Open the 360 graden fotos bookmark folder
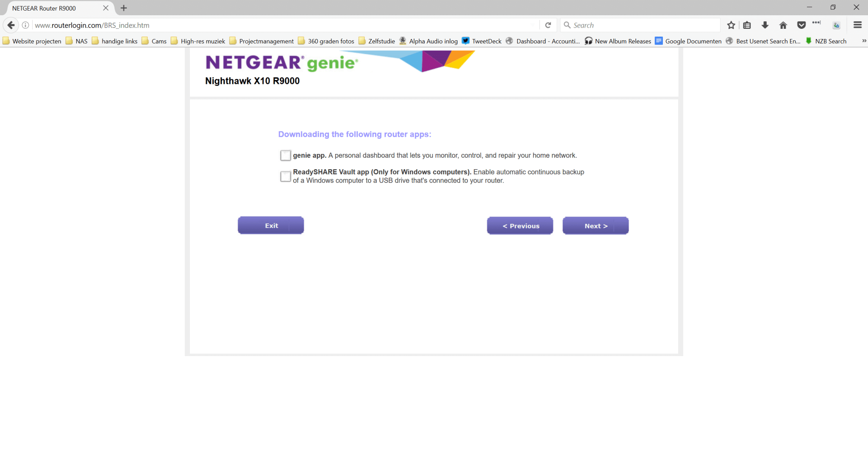Viewport: 868px width, 468px height. (326, 41)
